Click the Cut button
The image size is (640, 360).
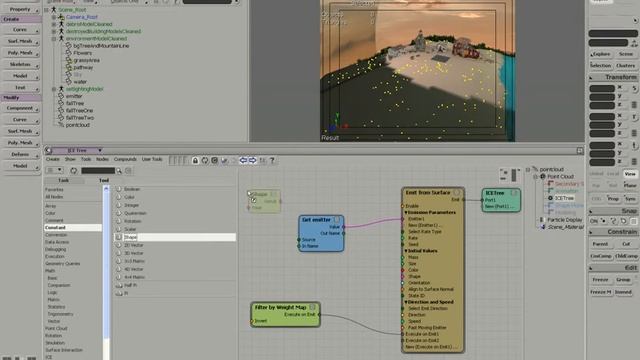626,244
